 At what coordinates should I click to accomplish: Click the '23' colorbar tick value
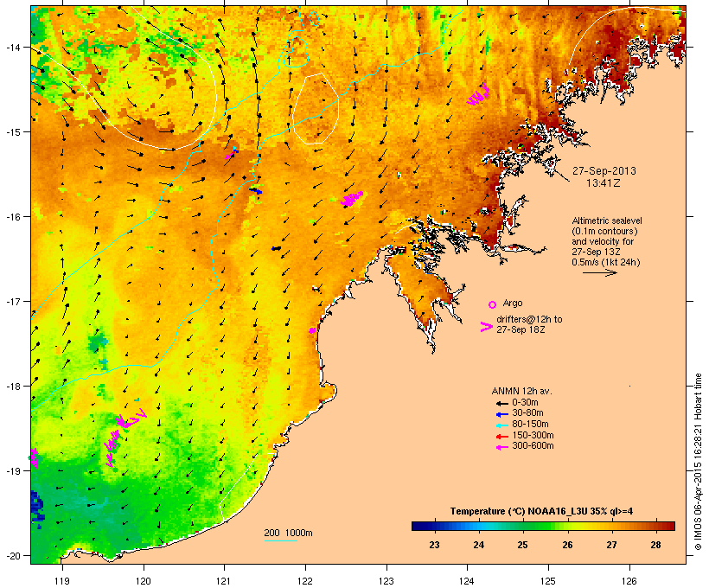coord(434,545)
